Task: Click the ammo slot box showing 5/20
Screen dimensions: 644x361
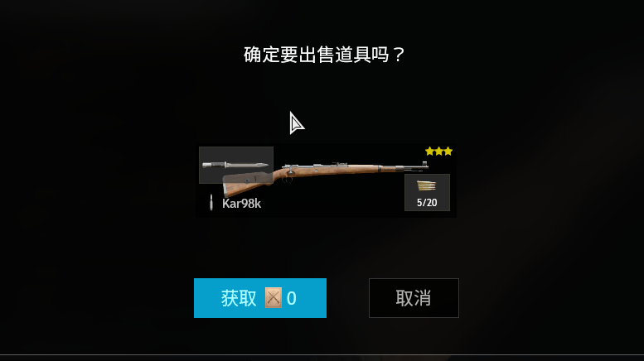Action: [427, 192]
